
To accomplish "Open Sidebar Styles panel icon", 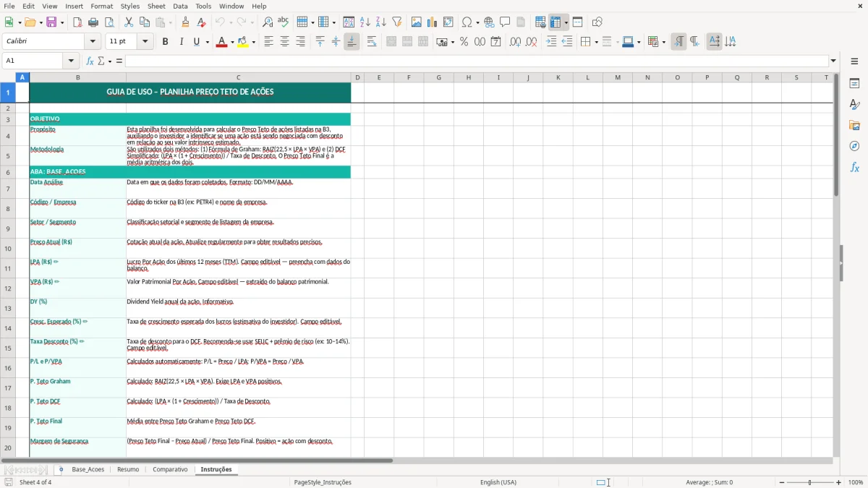I will [854, 105].
